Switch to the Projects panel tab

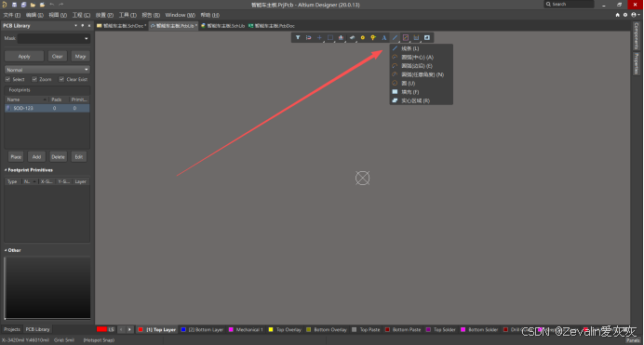(x=12, y=329)
